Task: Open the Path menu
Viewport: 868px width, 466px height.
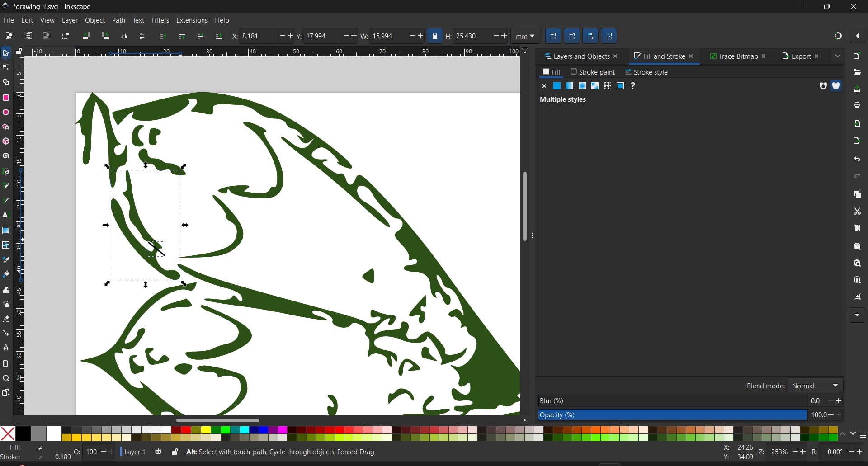Action: [119, 20]
